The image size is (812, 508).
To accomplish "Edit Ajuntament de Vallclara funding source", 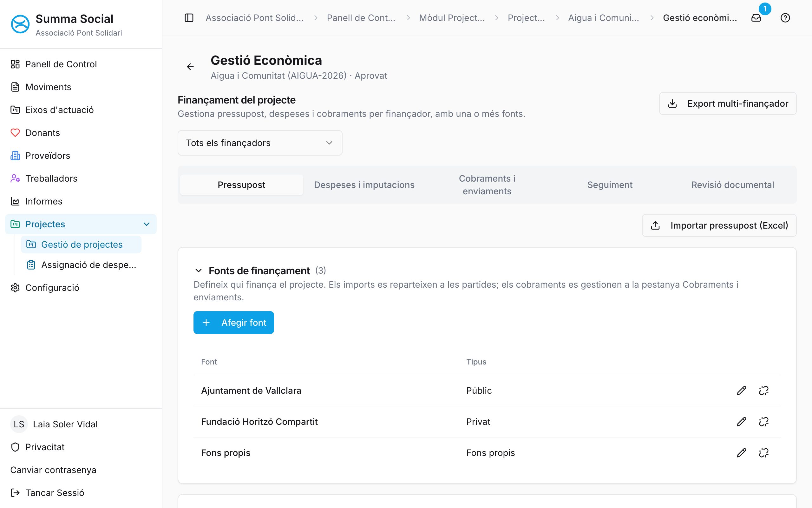I will pos(741,391).
